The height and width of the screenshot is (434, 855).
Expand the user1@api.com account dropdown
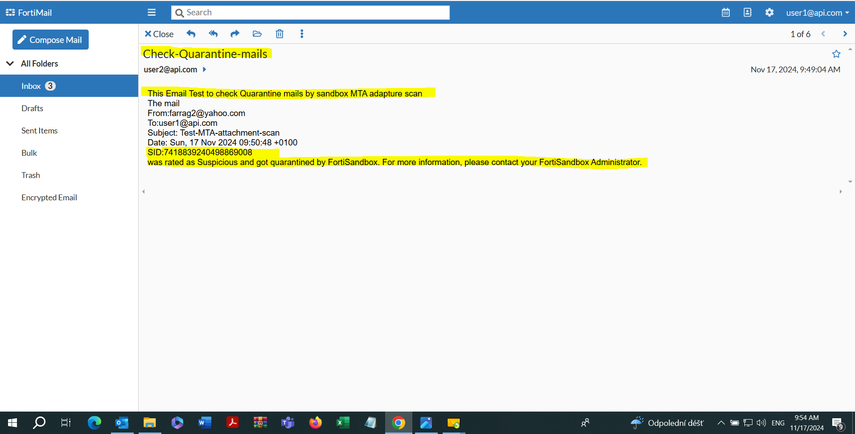coord(817,13)
